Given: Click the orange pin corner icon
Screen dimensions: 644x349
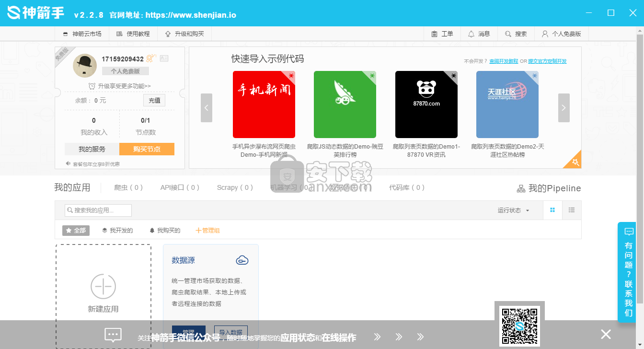Looking at the screenshot, I should coord(575,163).
